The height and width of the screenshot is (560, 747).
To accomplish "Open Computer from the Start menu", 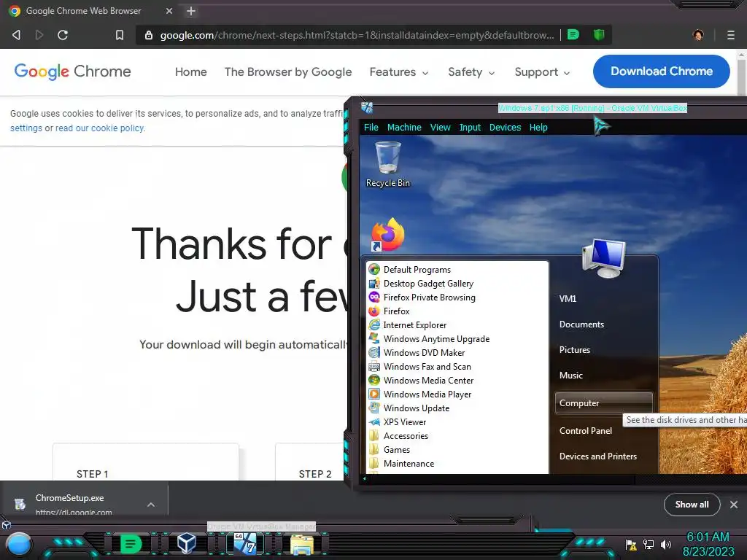I will [x=603, y=402].
